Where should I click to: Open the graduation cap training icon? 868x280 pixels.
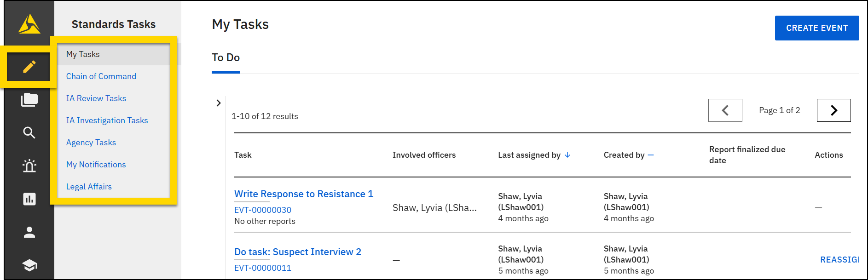click(29, 265)
